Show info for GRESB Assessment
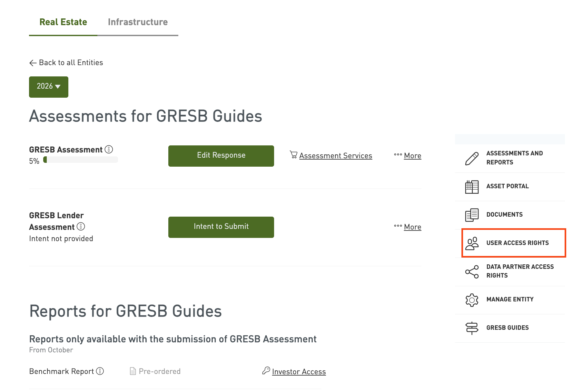This screenshot has width=583, height=392. 109,150
